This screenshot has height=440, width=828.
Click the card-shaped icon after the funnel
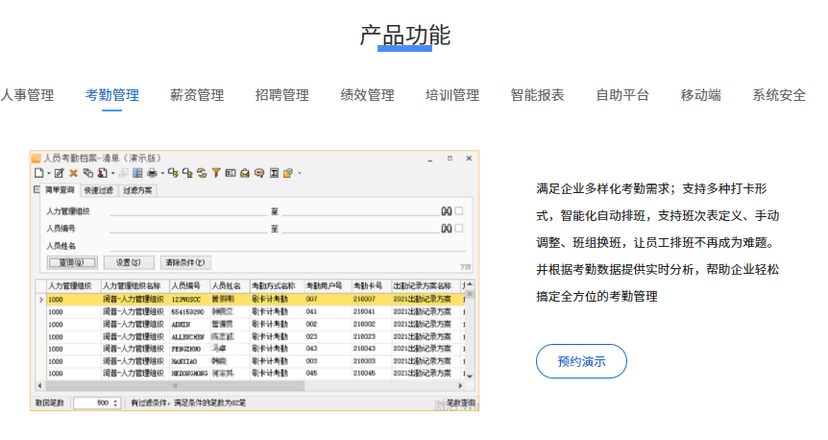[230, 173]
